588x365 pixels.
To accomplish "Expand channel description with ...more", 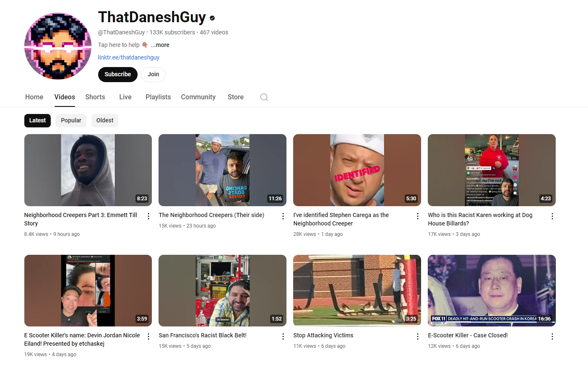I will pos(160,45).
